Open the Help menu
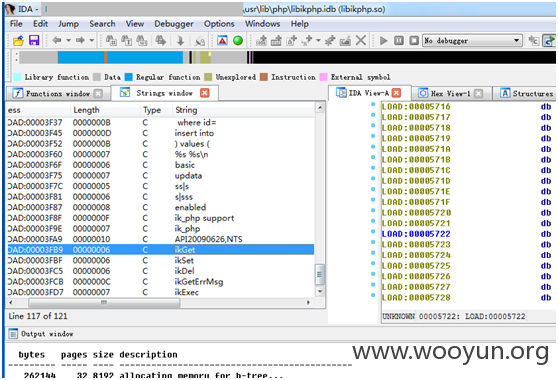The image size is (558, 380). point(300,24)
